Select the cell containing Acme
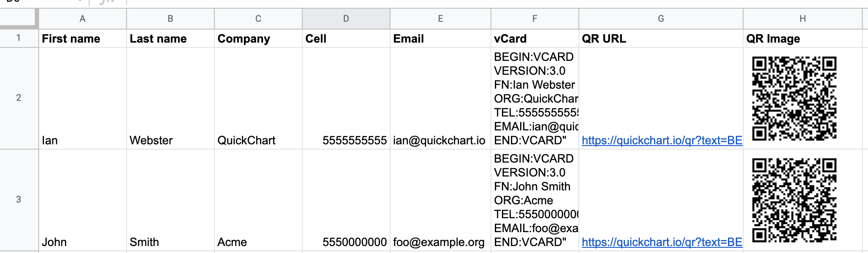 coord(258,200)
